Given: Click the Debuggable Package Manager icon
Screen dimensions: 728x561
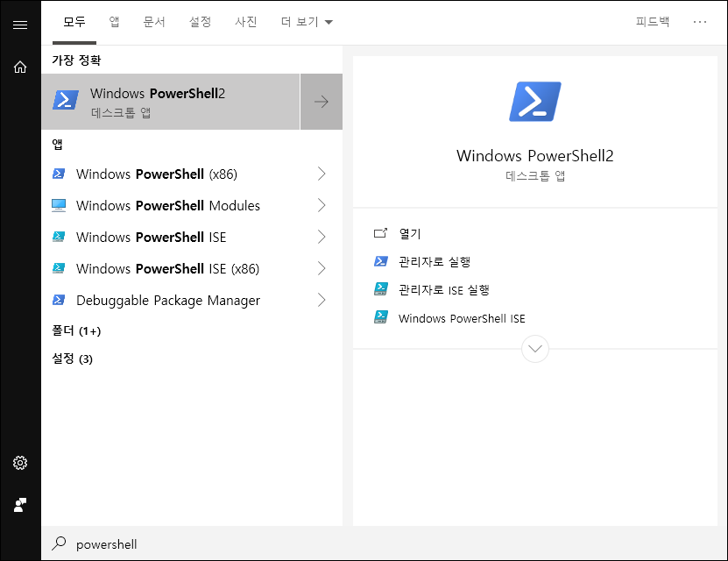Looking at the screenshot, I should pos(59,300).
